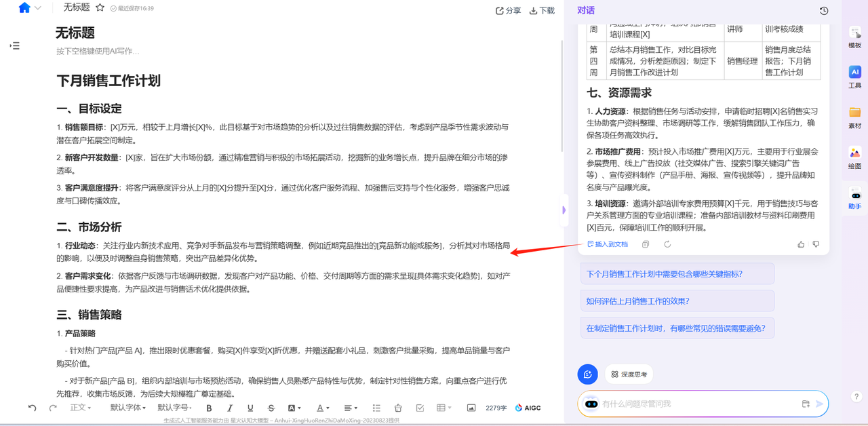Thumbs down the AI response

pos(816,244)
